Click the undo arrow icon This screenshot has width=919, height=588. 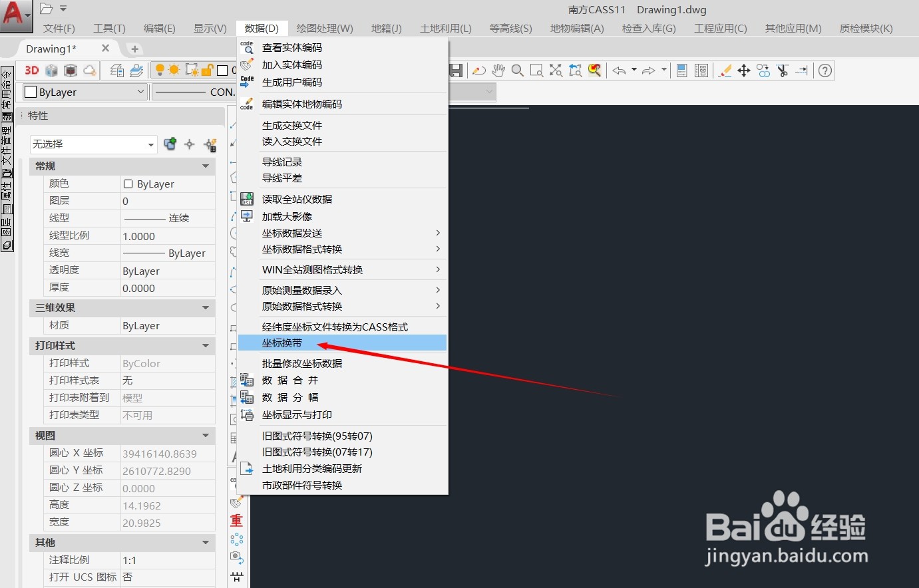(619, 71)
